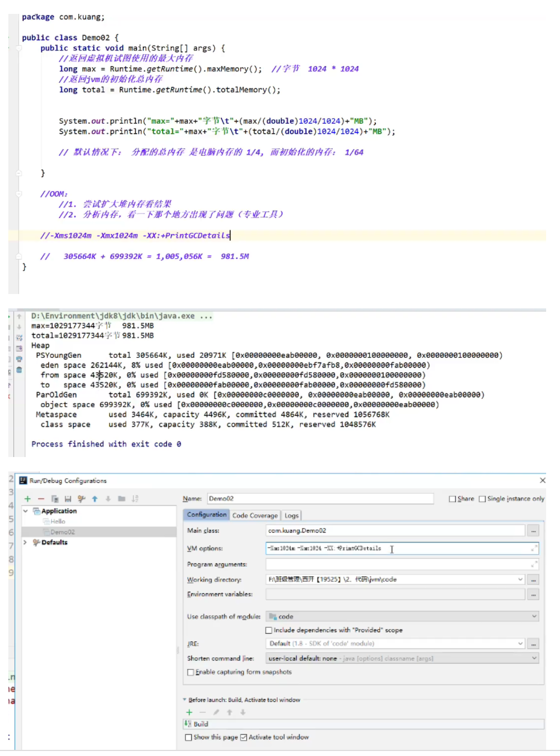
Task: Uncheck Activate tool window checkbox
Action: [x=243, y=738]
